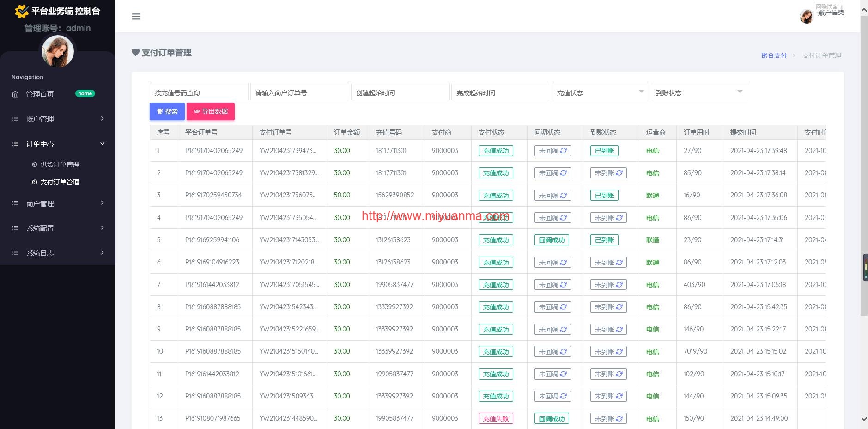
Task: Click the 订单中心 list icon
Action: point(15,144)
